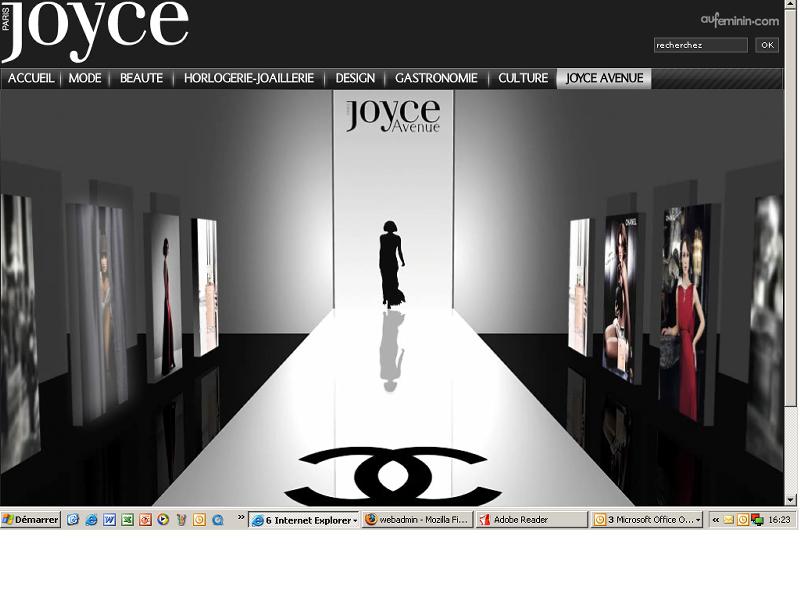
Task: Click the OK search button
Action: point(767,45)
